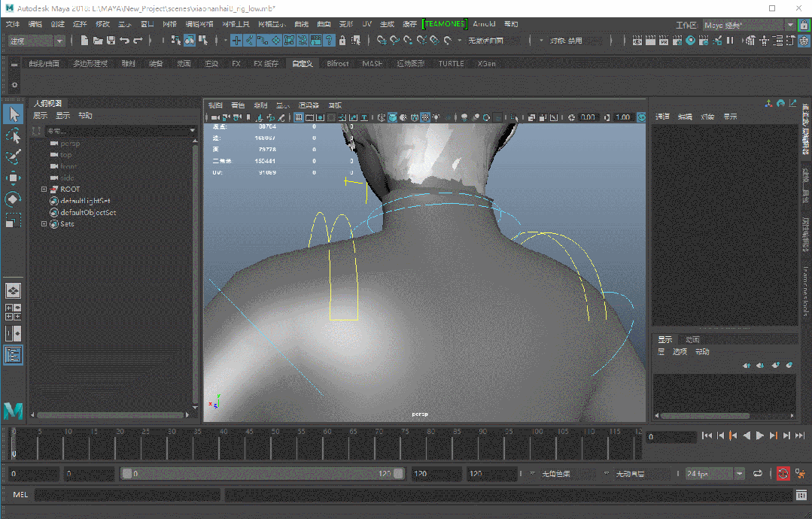812x519 pixels.
Task: Select the Lasso select tool
Action: click(14, 135)
